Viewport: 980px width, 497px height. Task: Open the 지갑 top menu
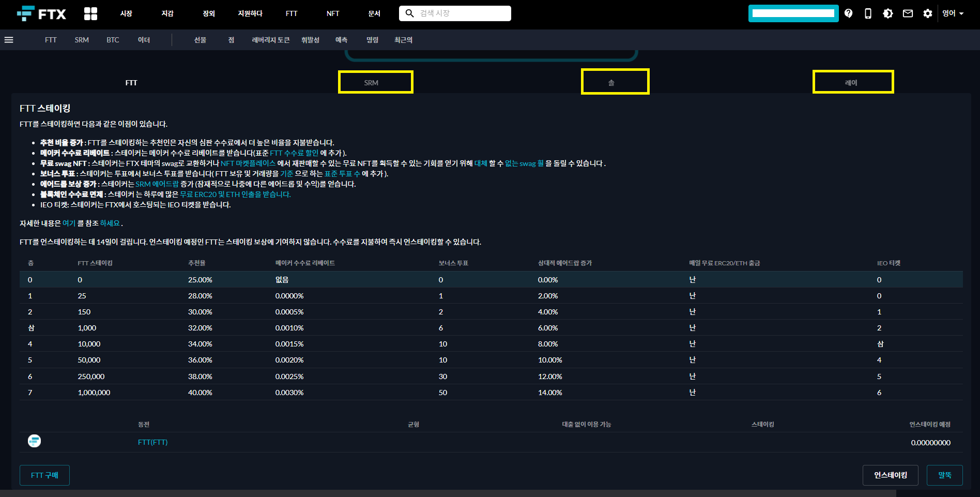(167, 13)
